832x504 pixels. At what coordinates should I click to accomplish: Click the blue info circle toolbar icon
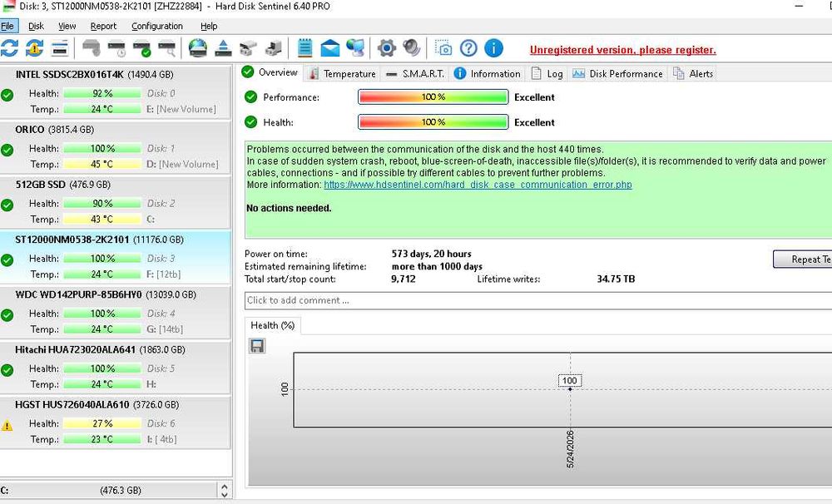point(494,48)
